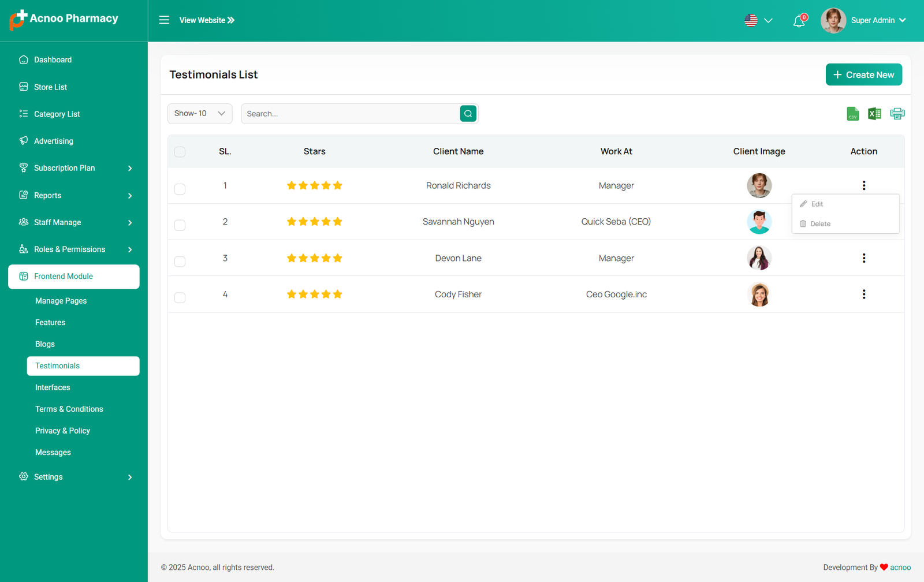Open three-dot actions for Cody Fisher
The image size is (924, 582).
pos(863,294)
